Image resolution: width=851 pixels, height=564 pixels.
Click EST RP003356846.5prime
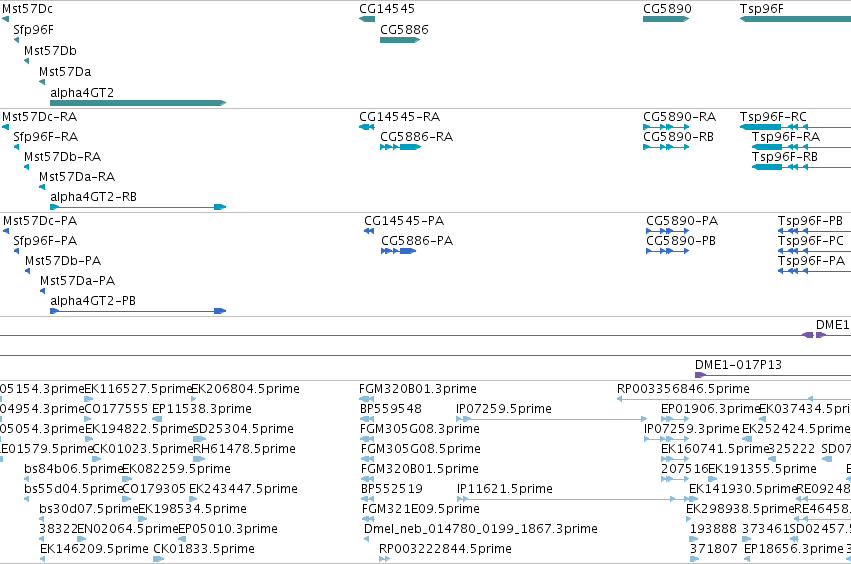(x=683, y=389)
